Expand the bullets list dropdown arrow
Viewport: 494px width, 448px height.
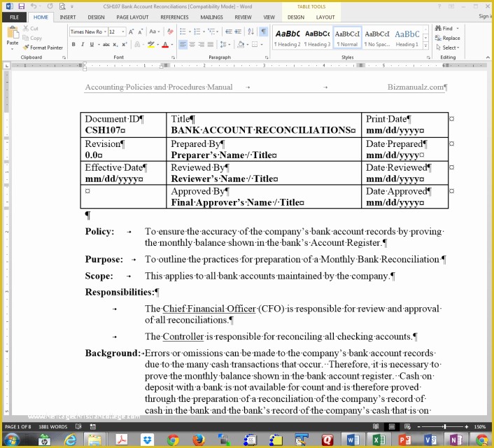click(190, 31)
